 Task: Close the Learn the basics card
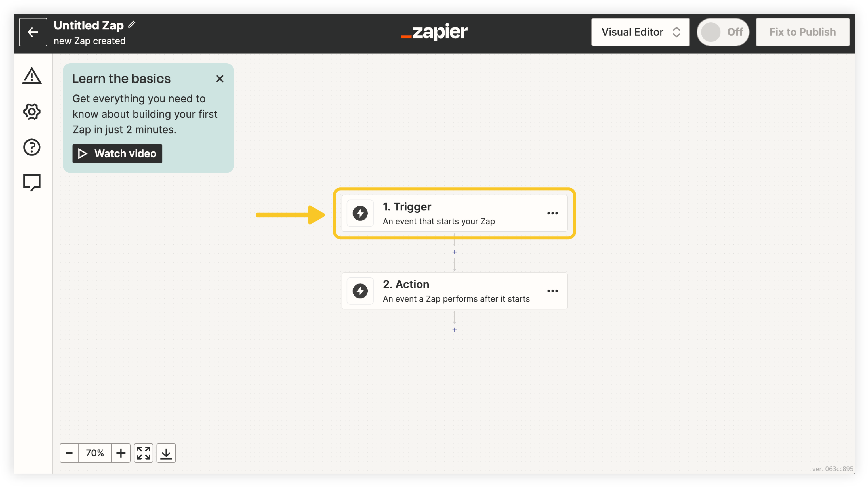pyautogui.click(x=220, y=78)
